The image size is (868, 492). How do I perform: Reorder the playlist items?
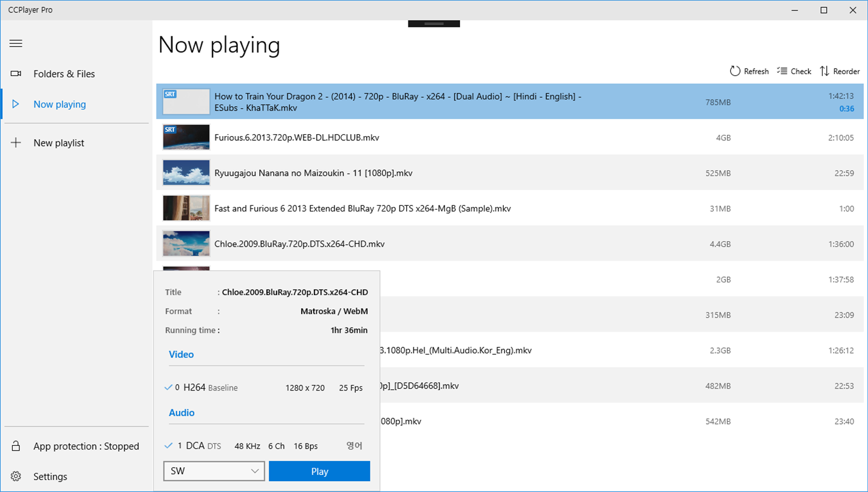(x=839, y=71)
